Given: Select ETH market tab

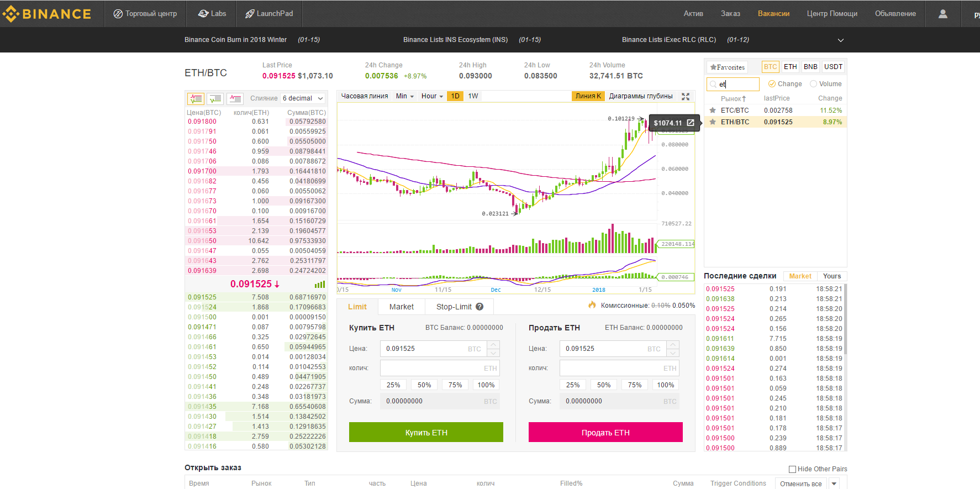Looking at the screenshot, I should pos(791,67).
